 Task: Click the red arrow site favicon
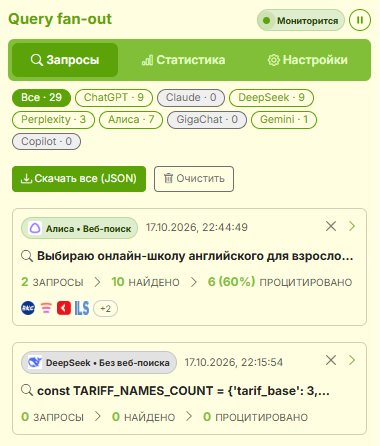(64, 308)
